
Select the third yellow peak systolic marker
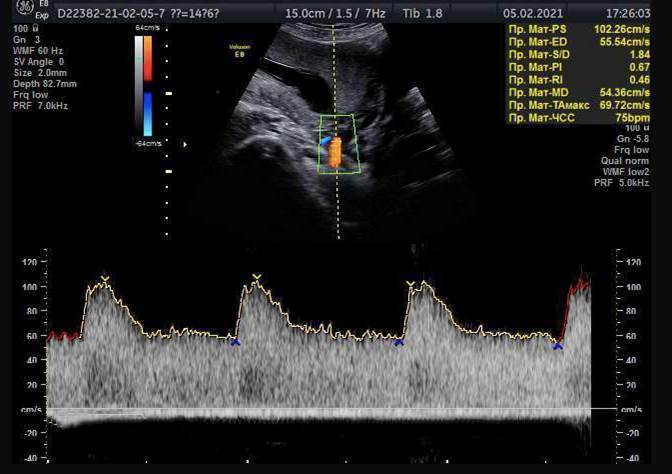click(410, 284)
